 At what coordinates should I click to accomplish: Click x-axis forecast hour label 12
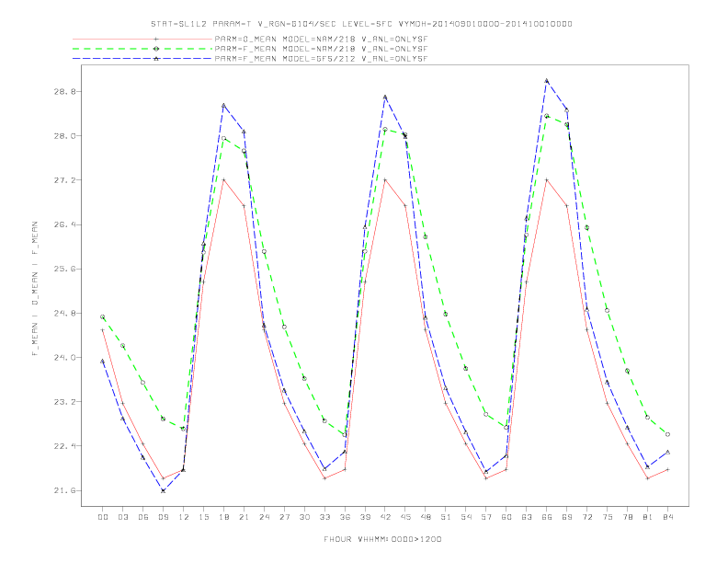click(x=184, y=517)
